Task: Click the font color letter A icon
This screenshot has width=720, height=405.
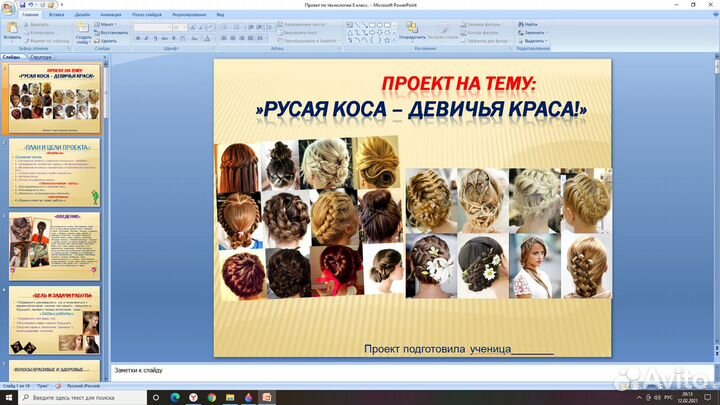Action: [x=207, y=39]
